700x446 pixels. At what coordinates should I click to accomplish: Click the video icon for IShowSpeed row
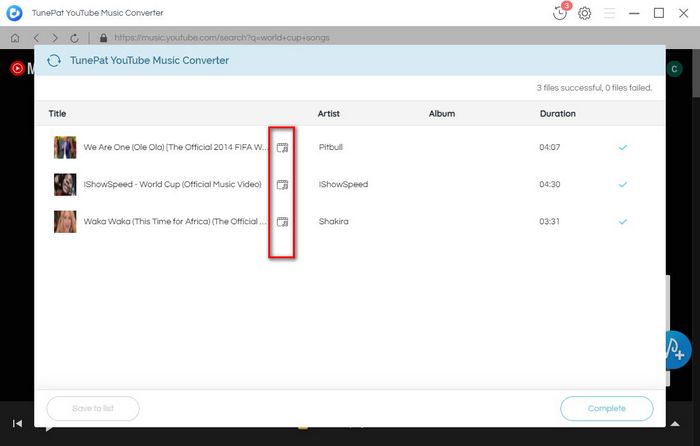tap(282, 184)
